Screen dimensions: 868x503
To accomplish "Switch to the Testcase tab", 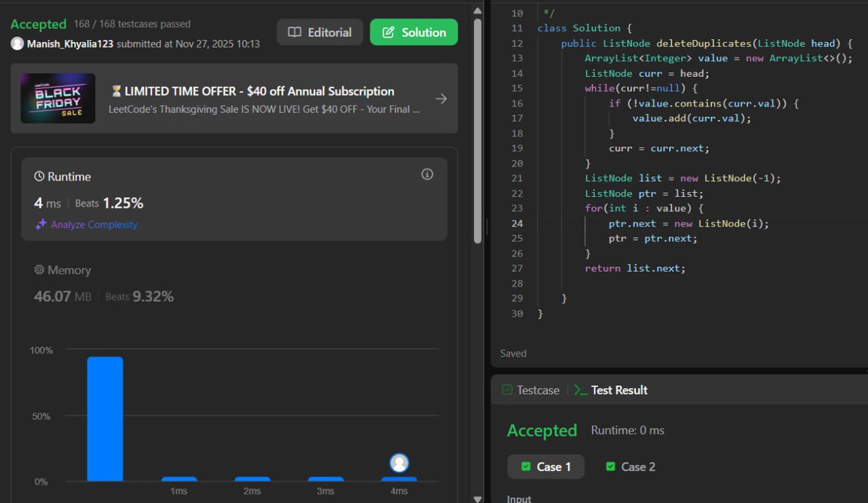I will tap(530, 389).
